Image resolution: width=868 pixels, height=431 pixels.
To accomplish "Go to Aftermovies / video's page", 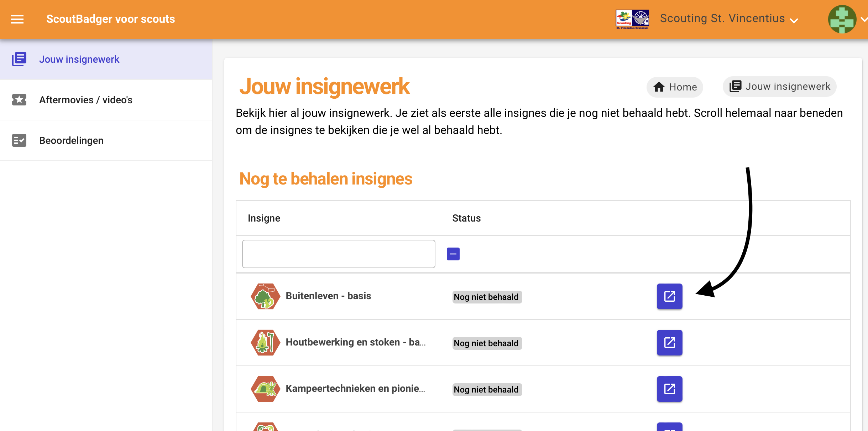I will 85,100.
